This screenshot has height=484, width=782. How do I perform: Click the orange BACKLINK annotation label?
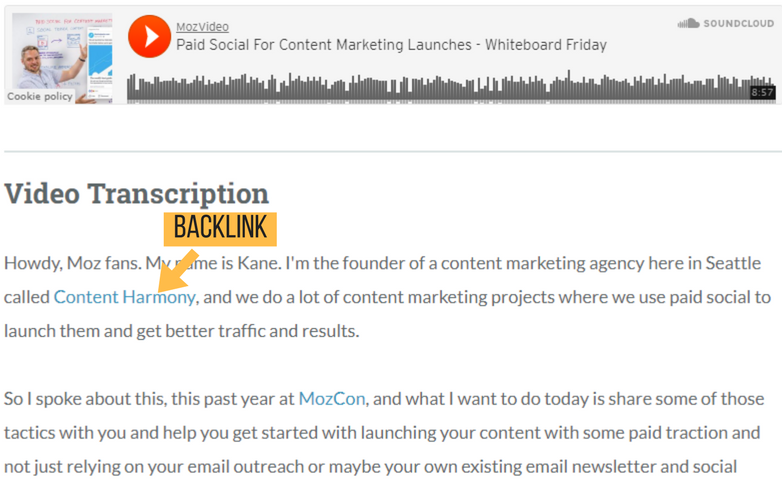(220, 228)
